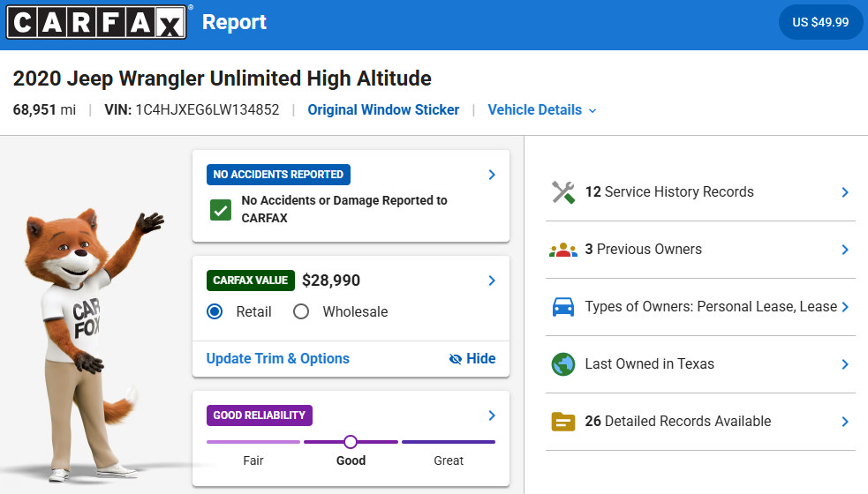Click the 3 Previous Owners row text

[x=643, y=250]
